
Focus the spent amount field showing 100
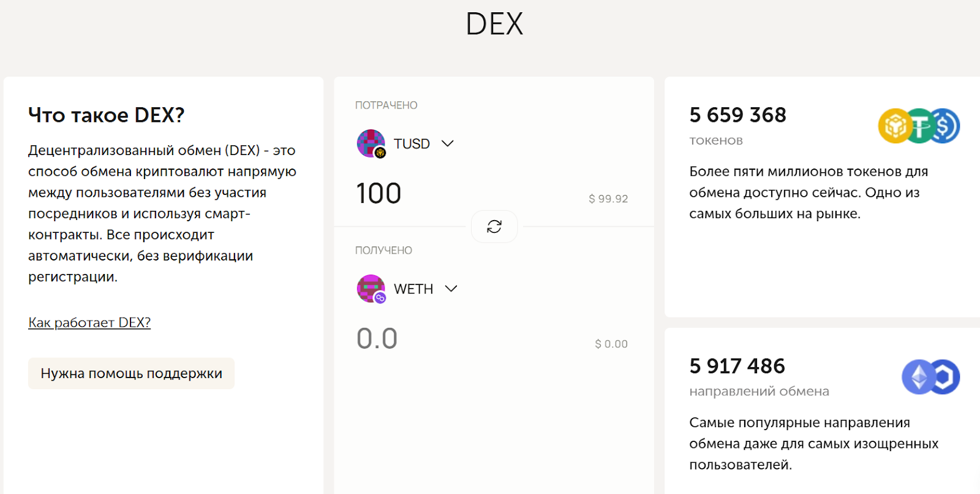[379, 194]
